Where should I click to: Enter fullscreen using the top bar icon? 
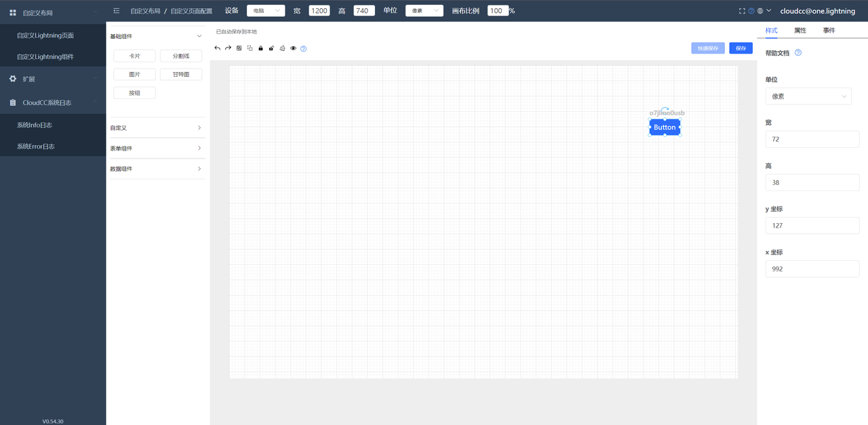point(743,11)
